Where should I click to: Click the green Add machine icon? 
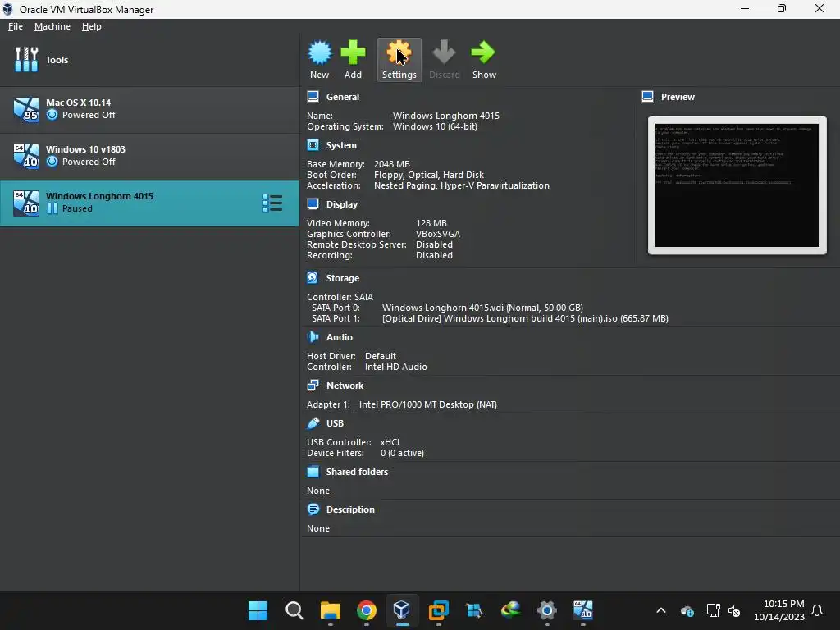click(x=353, y=53)
